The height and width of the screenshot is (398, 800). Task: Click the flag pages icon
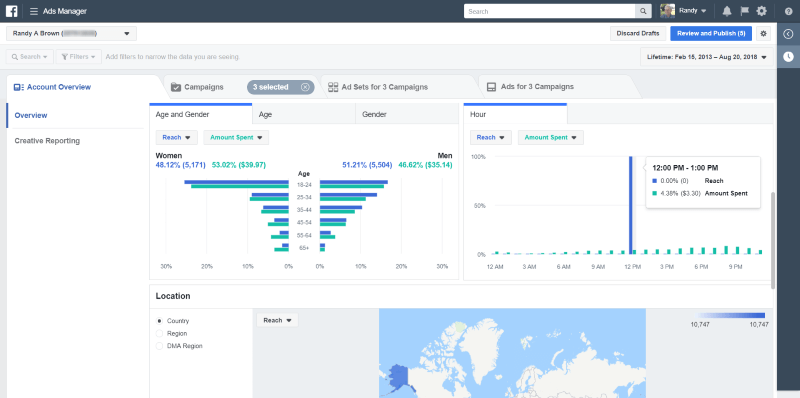coord(744,11)
